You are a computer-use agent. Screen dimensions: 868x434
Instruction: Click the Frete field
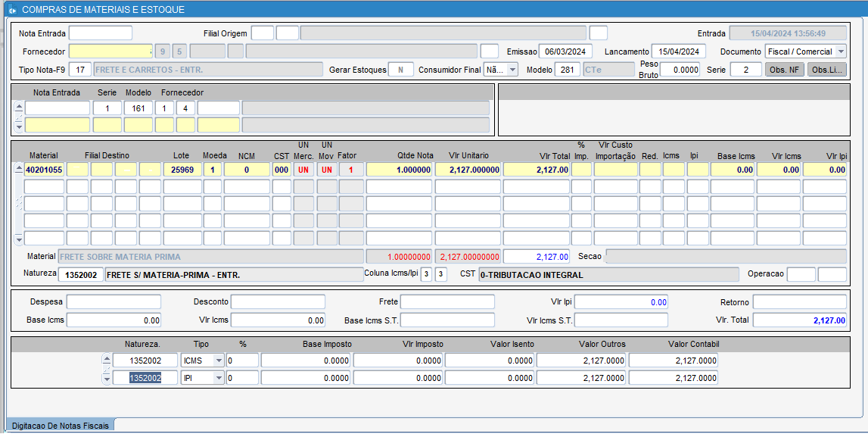(447, 302)
